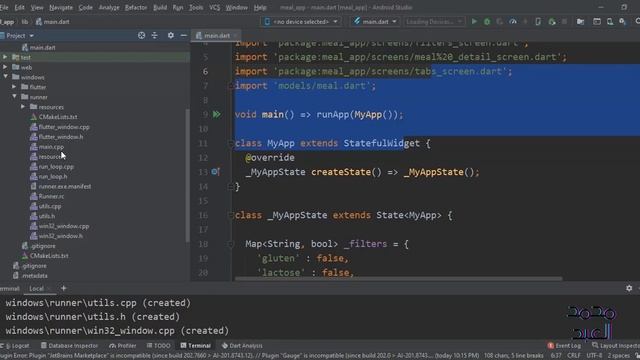Fold the MyApp class in gutter
This screenshot has height=360, width=640.
[x=230, y=143]
